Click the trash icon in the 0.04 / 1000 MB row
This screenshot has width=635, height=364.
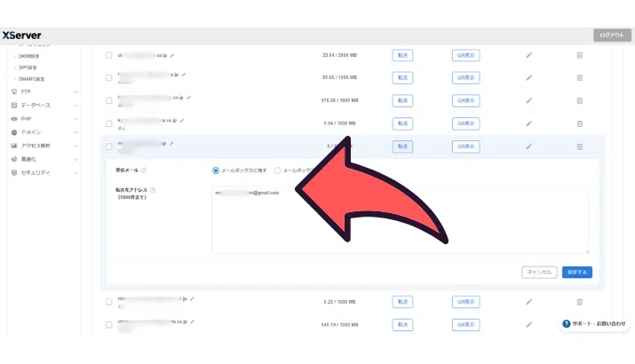[x=580, y=123]
